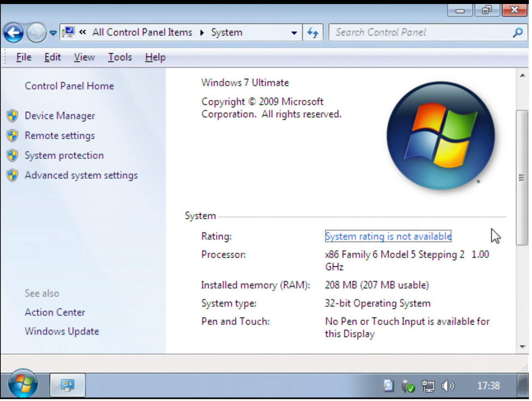The height and width of the screenshot is (401, 532).
Task: Click the System breadcrumb
Action: click(227, 32)
